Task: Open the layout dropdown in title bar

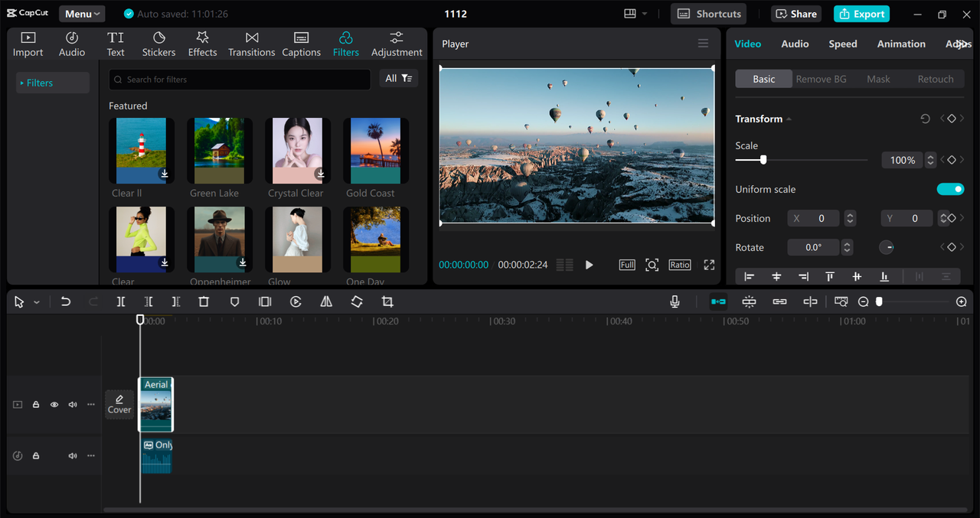Action: (x=635, y=14)
